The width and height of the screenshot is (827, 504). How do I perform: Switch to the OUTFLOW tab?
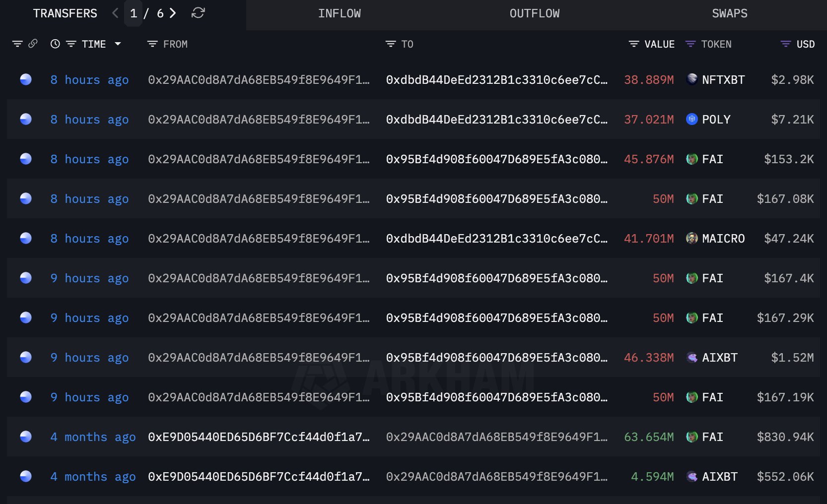click(535, 14)
